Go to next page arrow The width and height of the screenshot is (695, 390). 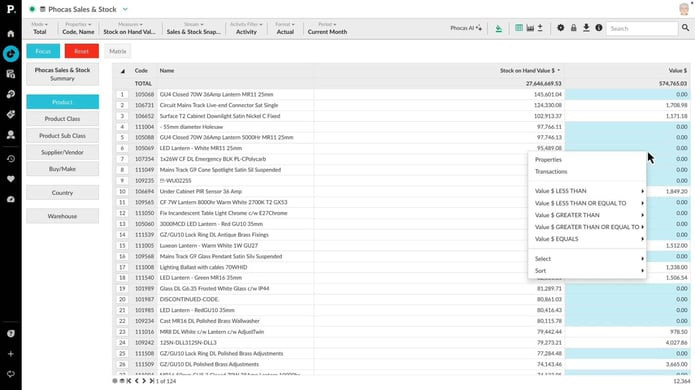[144, 381]
